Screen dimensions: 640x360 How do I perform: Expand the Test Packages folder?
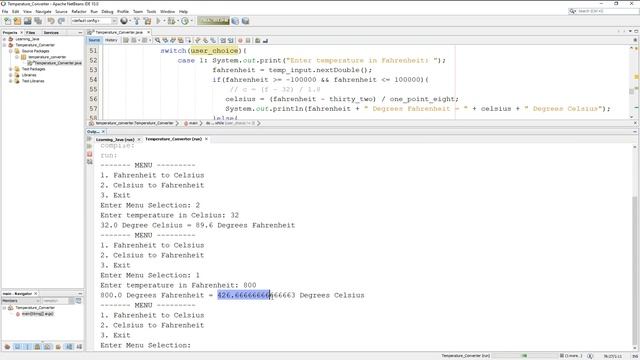point(11,69)
